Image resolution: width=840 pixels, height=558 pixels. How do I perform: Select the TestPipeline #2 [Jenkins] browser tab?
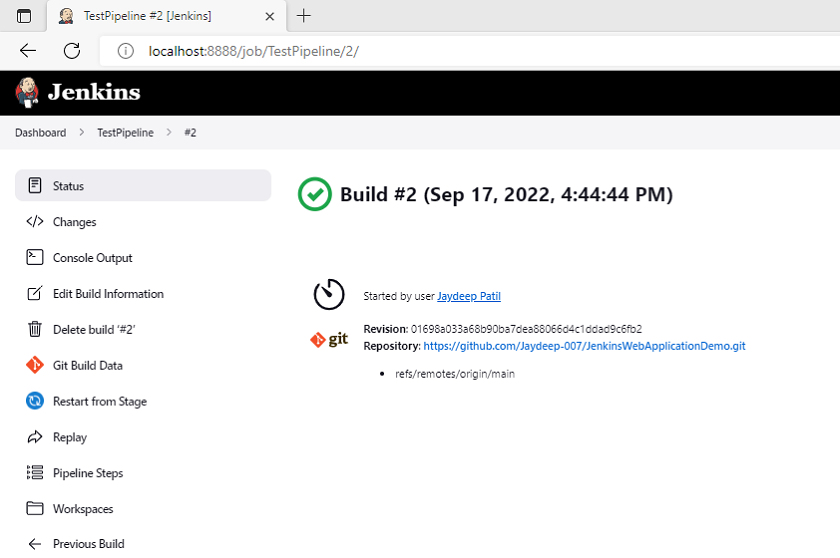[x=166, y=16]
